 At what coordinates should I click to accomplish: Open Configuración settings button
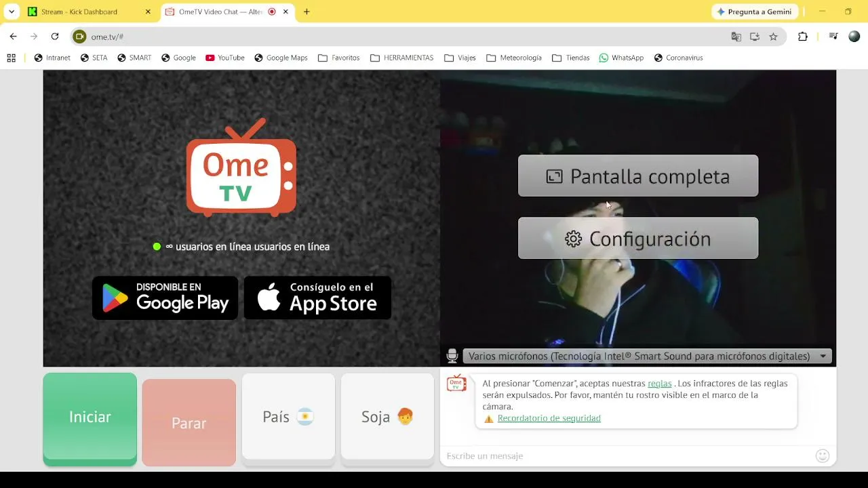(x=638, y=239)
